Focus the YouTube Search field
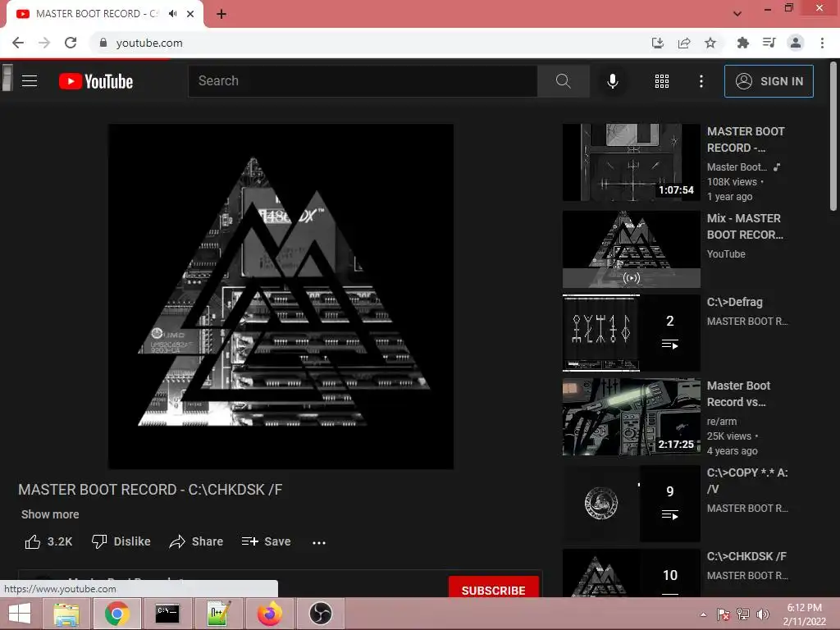 coord(363,81)
